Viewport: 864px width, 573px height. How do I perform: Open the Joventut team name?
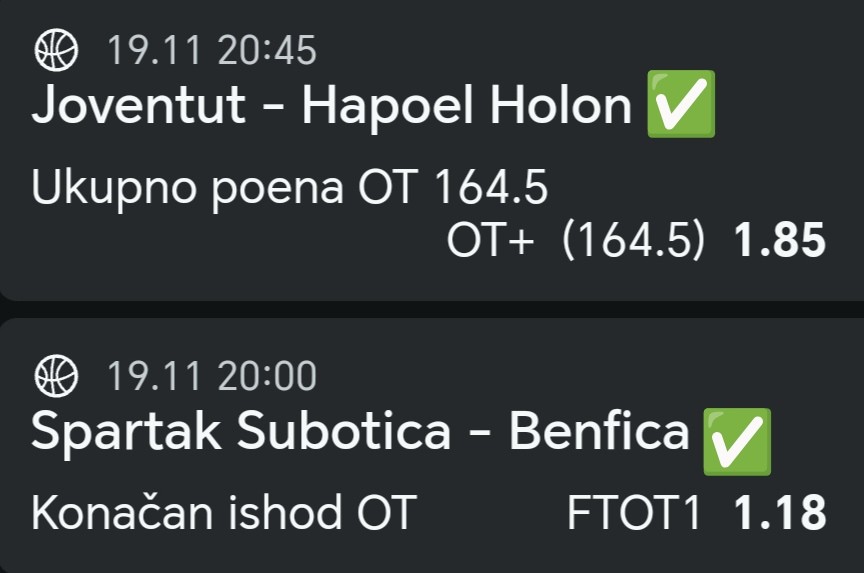(x=139, y=105)
